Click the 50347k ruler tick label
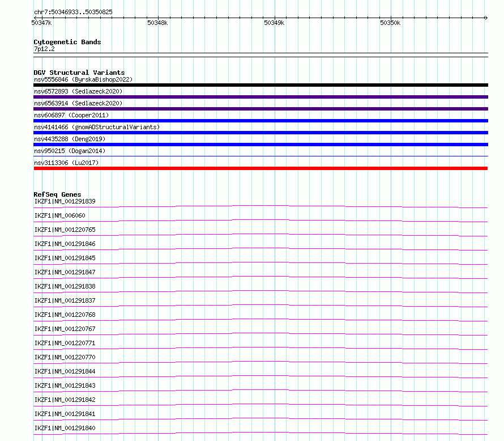The width and height of the screenshot is (504, 441). coord(41,23)
